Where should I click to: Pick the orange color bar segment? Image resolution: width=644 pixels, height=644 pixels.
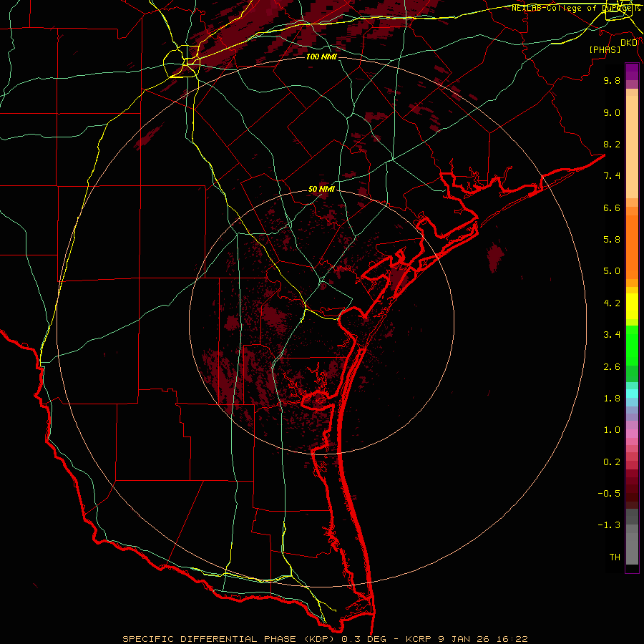pos(632,248)
